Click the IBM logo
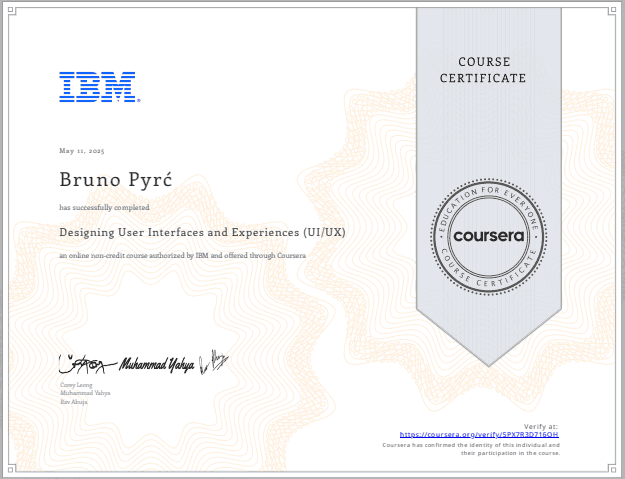Viewport: 625px width, 479px height. (x=100, y=87)
